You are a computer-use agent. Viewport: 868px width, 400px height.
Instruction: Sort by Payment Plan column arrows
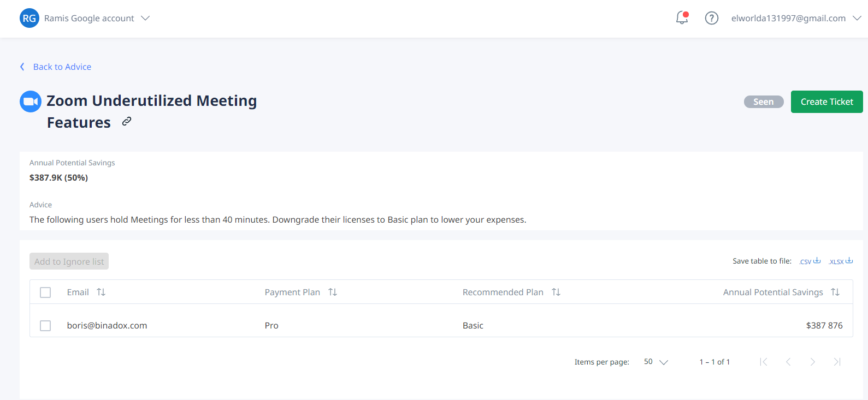tap(333, 292)
